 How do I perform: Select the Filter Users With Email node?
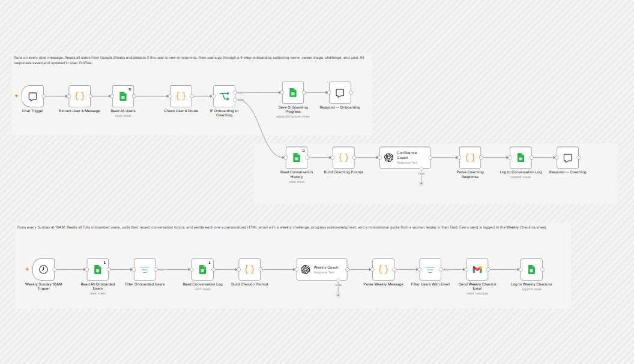click(x=430, y=269)
